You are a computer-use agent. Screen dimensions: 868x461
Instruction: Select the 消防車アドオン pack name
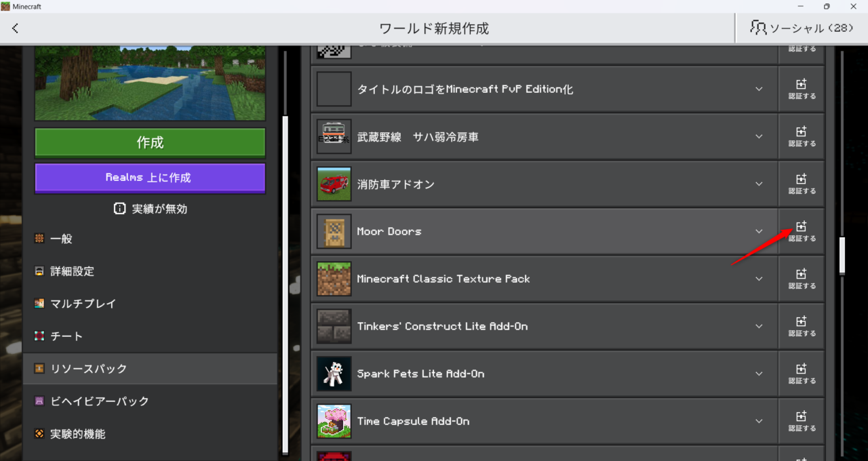pos(396,184)
